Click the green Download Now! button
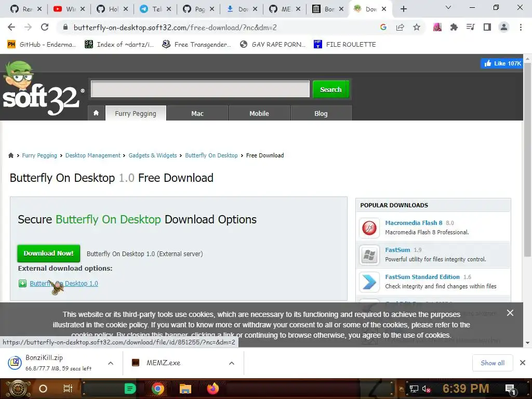Viewport: 532px width, 399px height. 48,254
